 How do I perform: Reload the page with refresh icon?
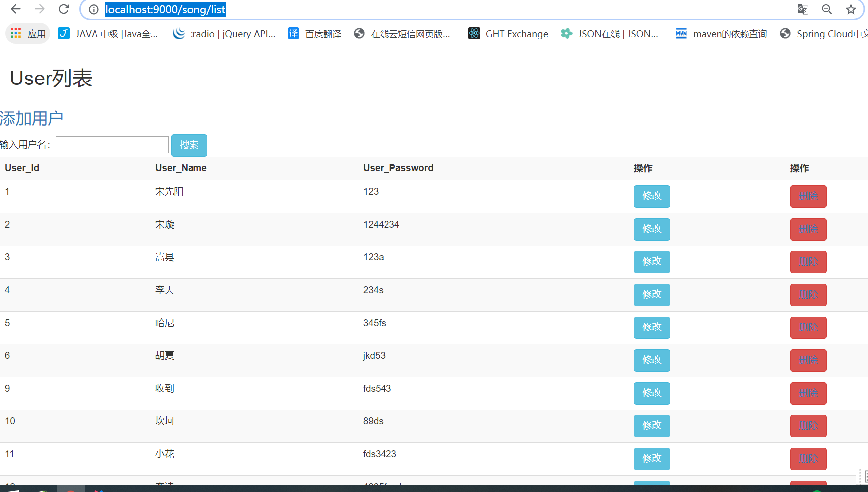tap(64, 9)
